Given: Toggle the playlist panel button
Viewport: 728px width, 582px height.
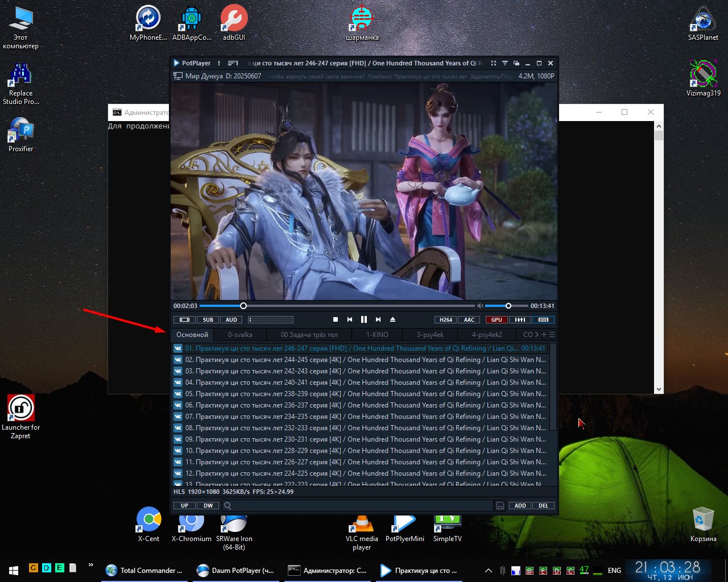Looking at the screenshot, I should point(544,319).
